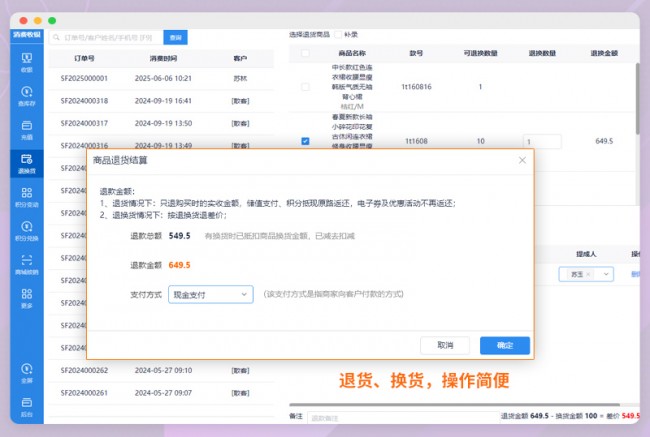Toggle the 补录 checkbox
Image resolution: width=650 pixels, height=437 pixels.
click(337, 34)
